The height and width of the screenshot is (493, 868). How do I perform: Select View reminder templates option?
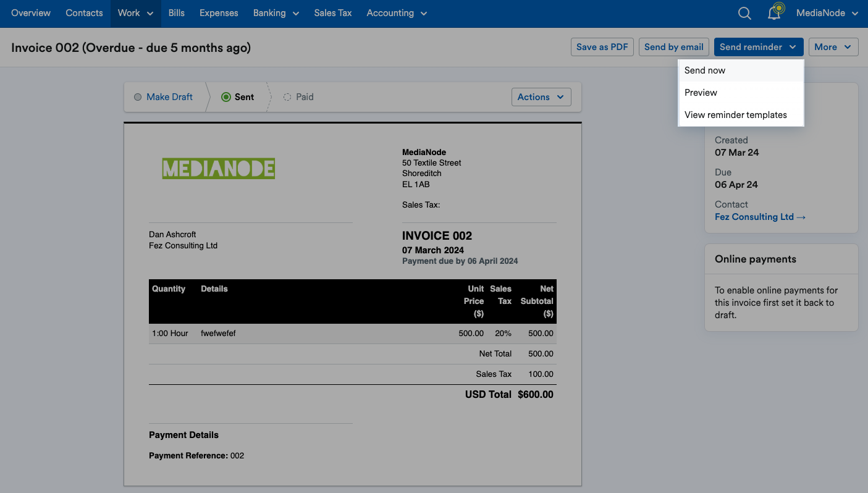741,115
